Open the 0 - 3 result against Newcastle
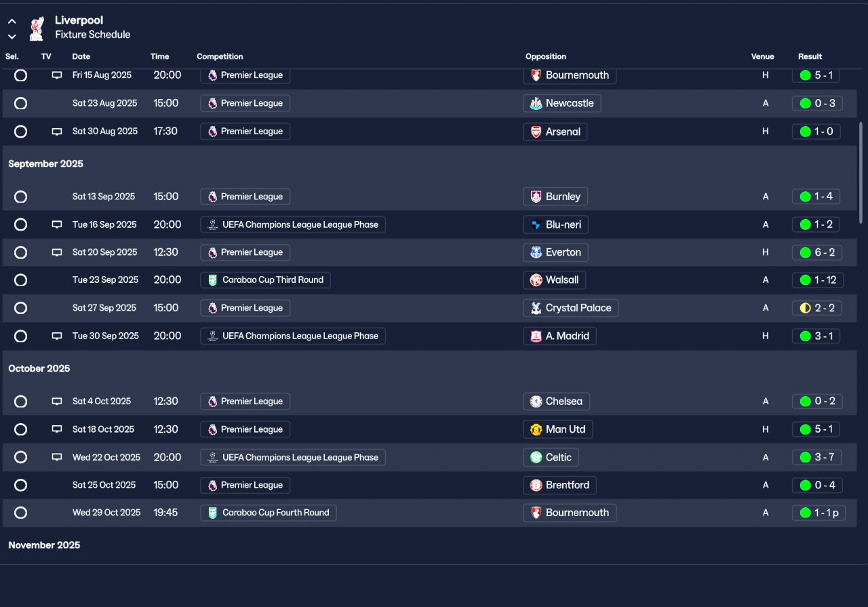Image resolution: width=868 pixels, height=607 pixels. point(816,103)
